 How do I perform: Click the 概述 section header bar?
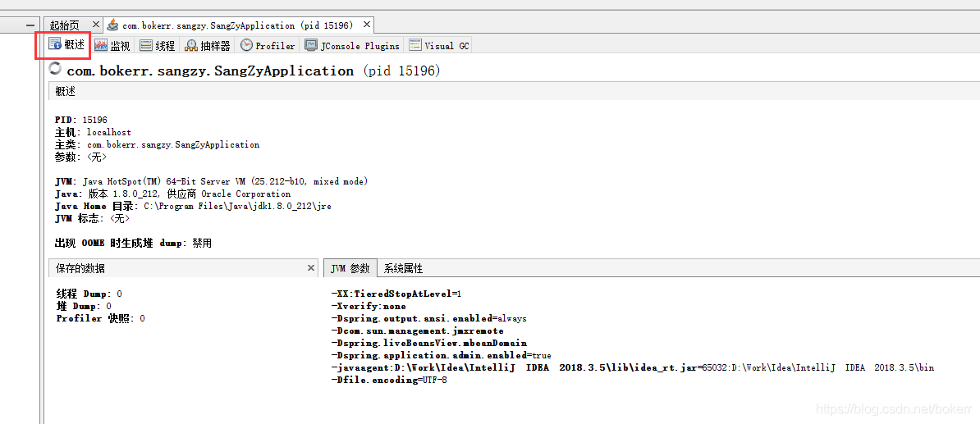pos(514,92)
